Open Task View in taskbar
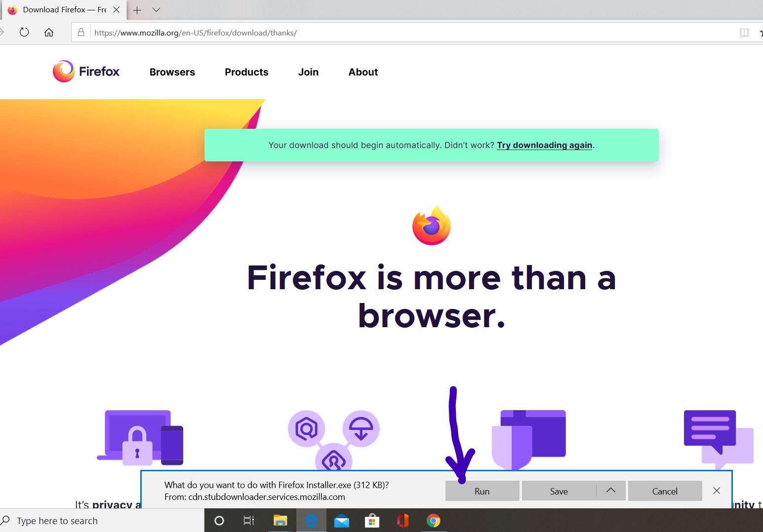 coord(249,521)
